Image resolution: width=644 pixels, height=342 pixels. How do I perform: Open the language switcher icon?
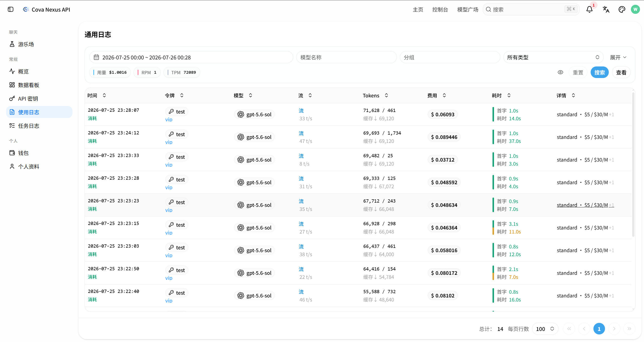(x=606, y=10)
